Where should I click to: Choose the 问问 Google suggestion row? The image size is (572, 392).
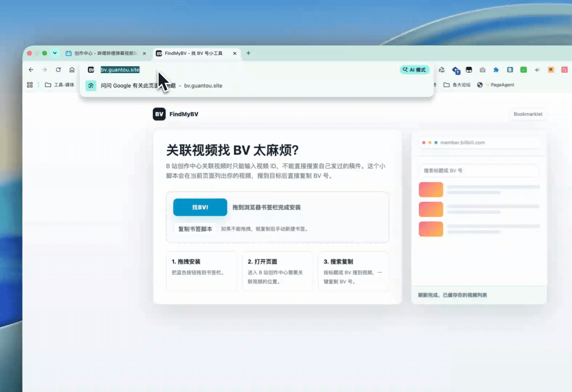[257, 86]
